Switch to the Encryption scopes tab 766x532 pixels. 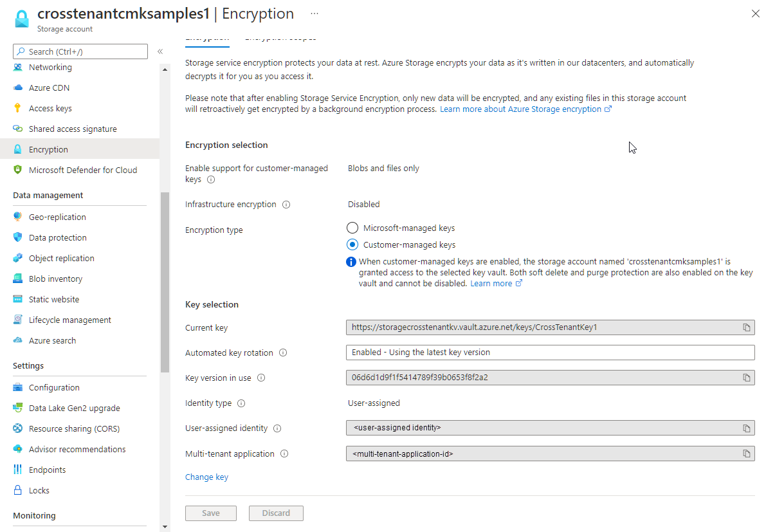pyautogui.click(x=281, y=37)
